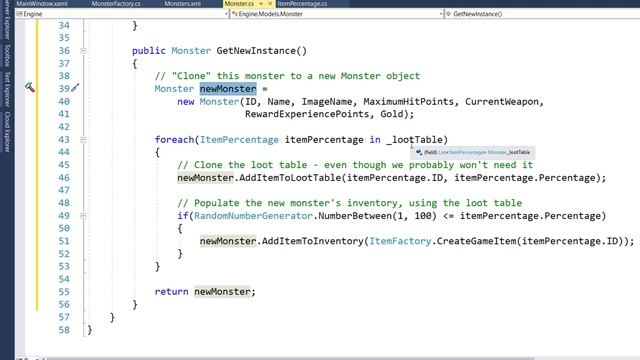This screenshot has height=360, width=640.
Task: Open the Server Explorer side panel
Action: coord(7,20)
